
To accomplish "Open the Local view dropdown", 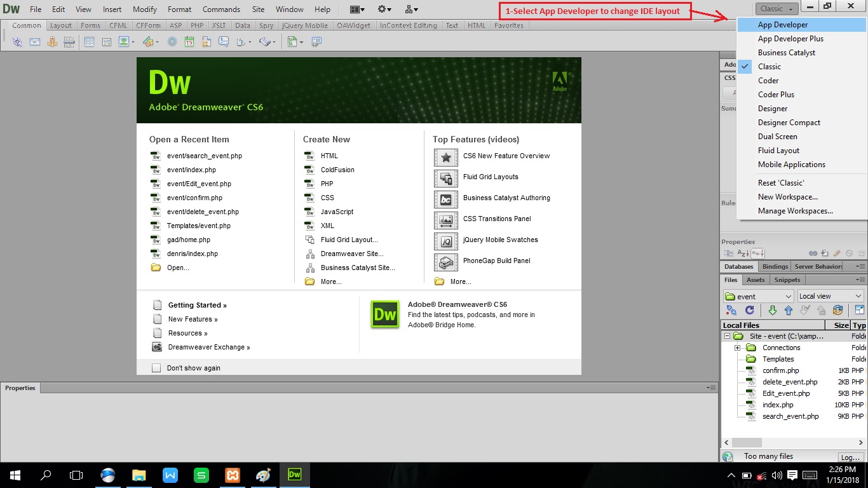I will click(830, 296).
